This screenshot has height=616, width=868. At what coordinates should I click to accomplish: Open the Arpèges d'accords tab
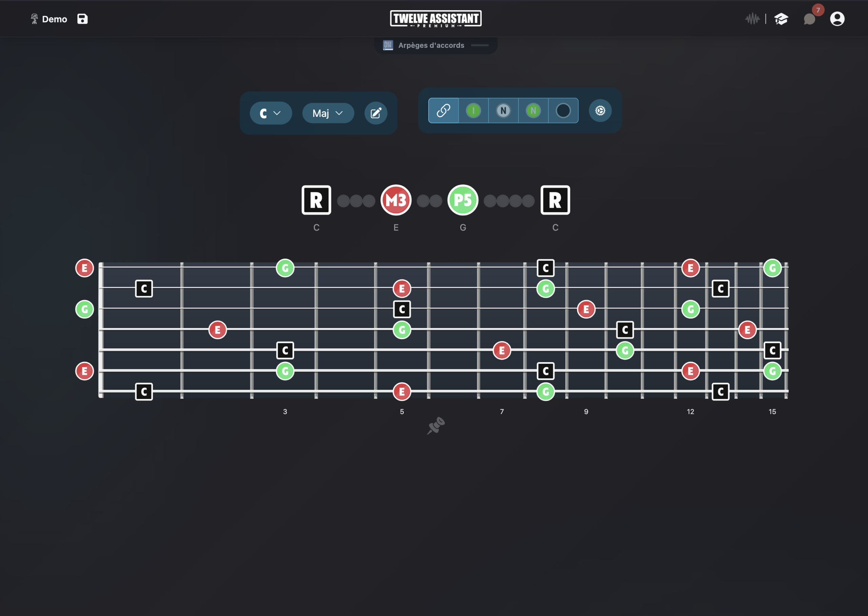coord(436,45)
